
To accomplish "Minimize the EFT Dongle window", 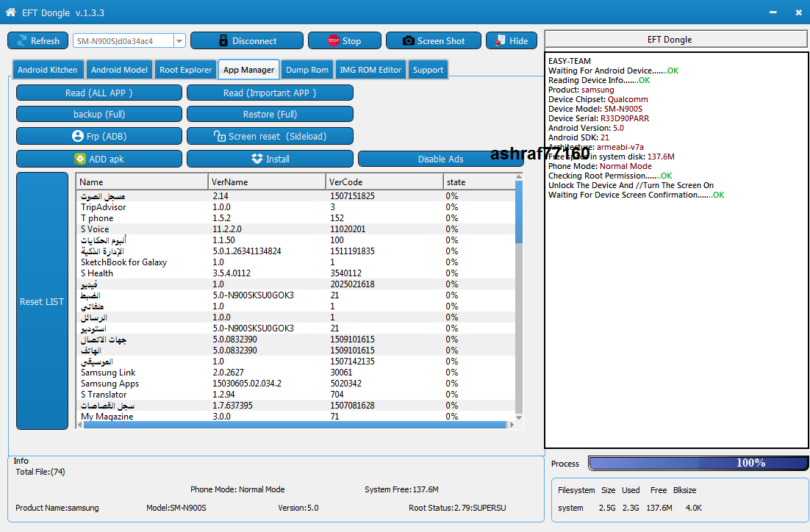I will pos(773,12).
